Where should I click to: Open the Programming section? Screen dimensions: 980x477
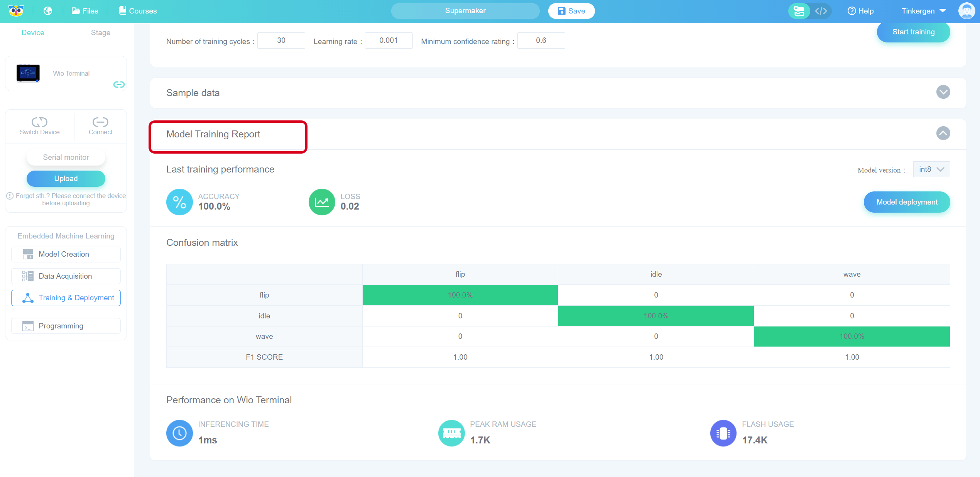click(x=66, y=326)
